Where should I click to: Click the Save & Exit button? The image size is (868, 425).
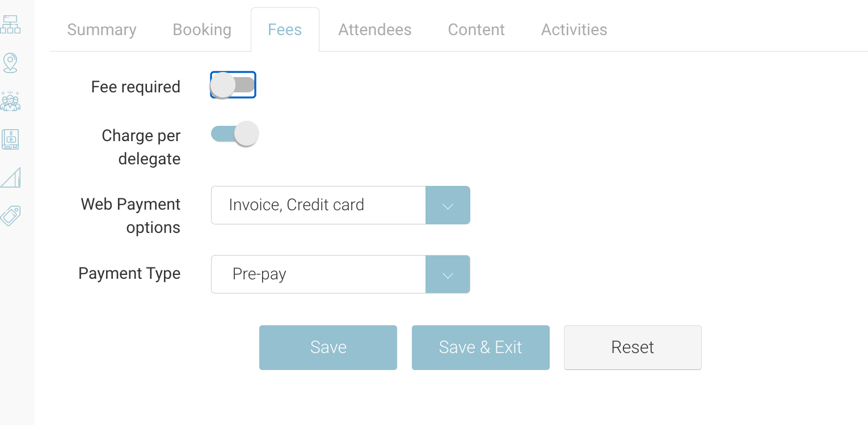(481, 347)
